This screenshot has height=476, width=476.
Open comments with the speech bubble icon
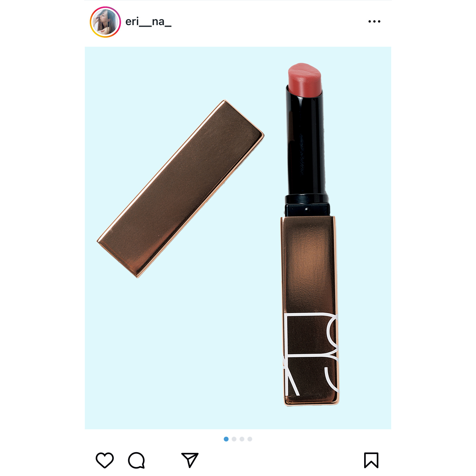[137, 460]
